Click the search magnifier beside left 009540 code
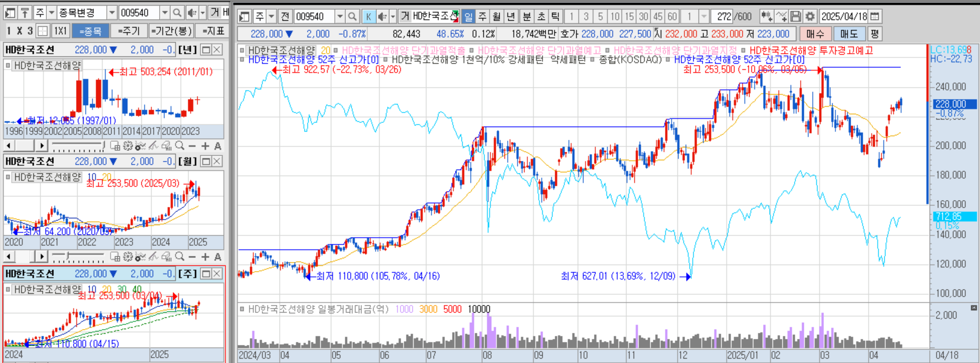The width and height of the screenshot is (980, 363). coord(177,13)
